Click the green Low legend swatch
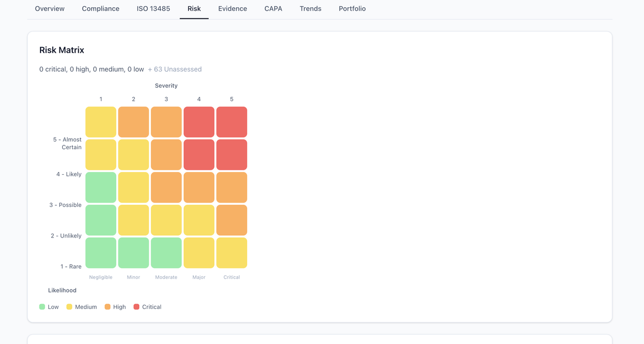 [x=42, y=307]
